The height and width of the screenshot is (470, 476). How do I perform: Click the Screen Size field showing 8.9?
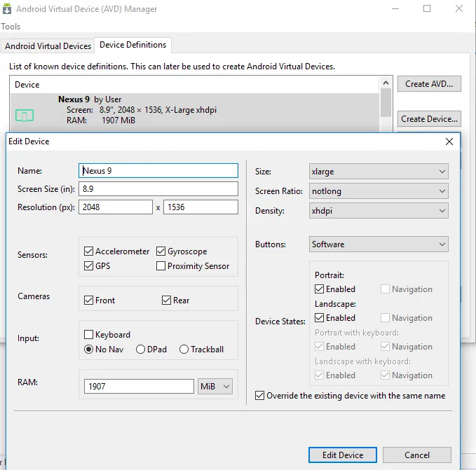click(158, 189)
